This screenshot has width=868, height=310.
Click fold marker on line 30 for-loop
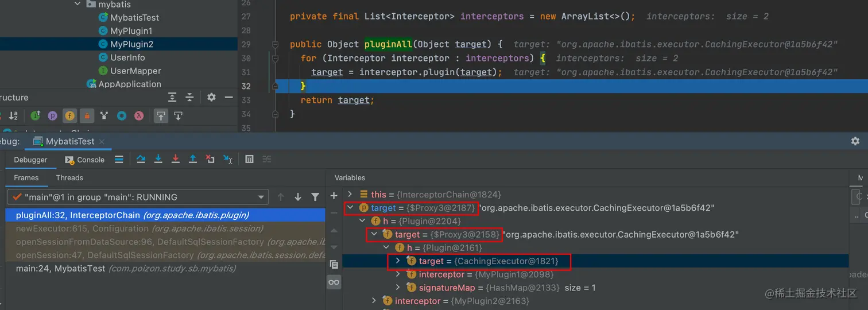coord(276,58)
